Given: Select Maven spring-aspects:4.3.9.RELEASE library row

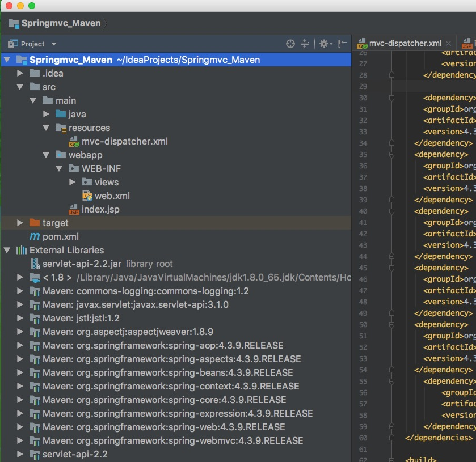Looking at the screenshot, I should [176, 359].
